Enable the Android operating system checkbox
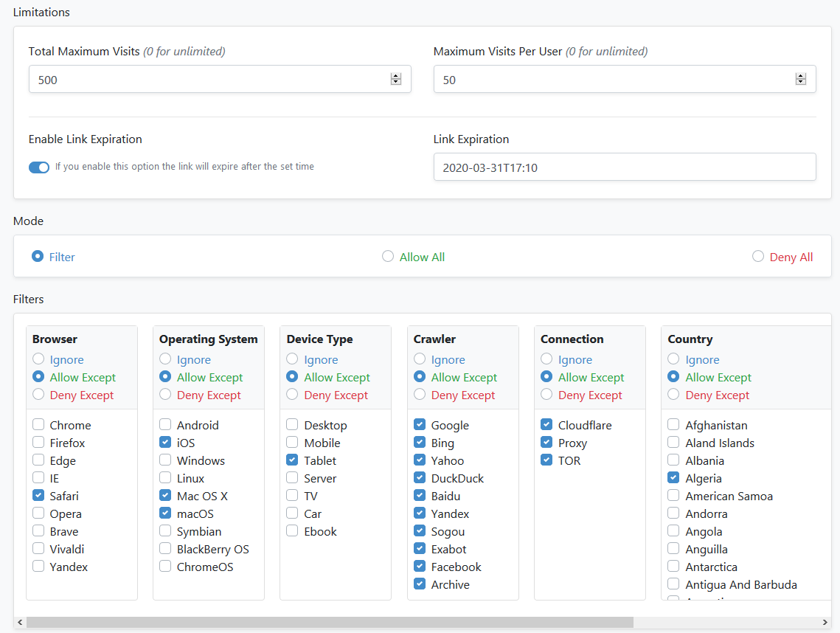 [x=165, y=425]
